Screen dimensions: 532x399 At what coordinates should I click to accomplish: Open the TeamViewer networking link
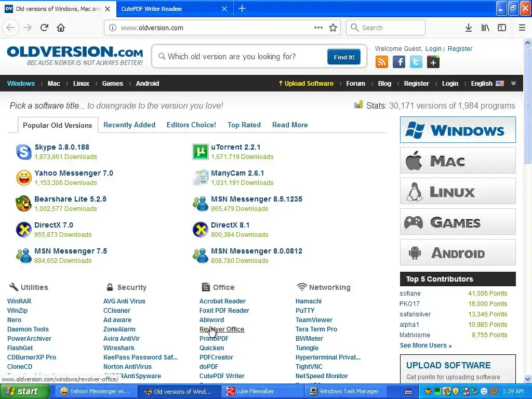(314, 320)
